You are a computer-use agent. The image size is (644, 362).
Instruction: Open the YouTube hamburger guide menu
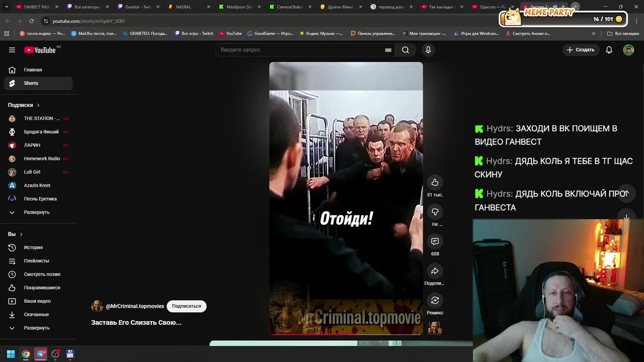pos(12,50)
